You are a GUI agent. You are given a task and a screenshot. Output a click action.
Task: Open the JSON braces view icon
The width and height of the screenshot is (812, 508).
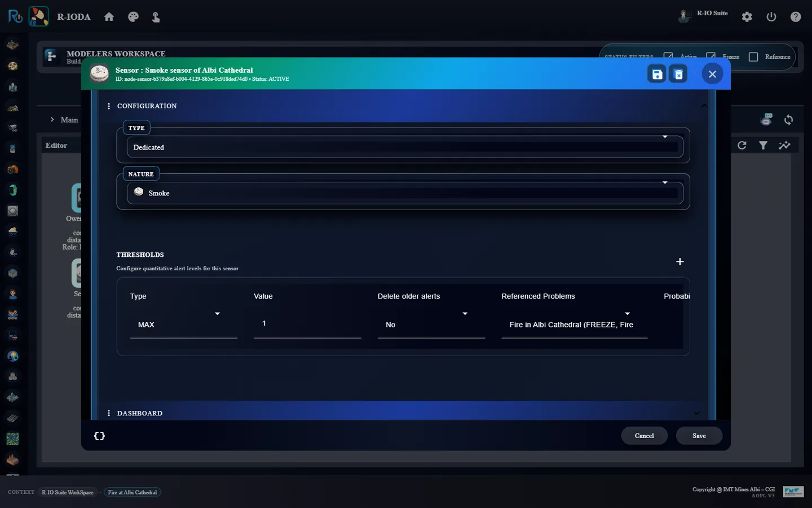point(99,436)
